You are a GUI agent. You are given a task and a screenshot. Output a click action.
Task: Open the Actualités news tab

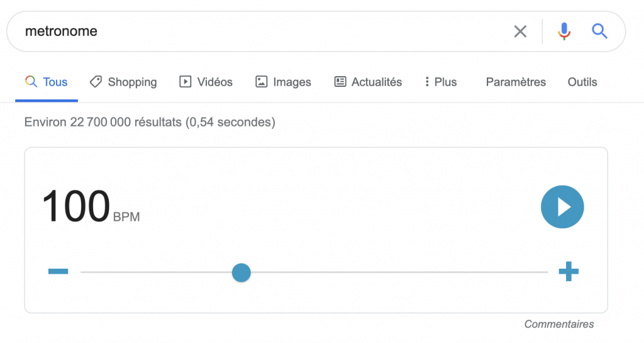pos(368,82)
